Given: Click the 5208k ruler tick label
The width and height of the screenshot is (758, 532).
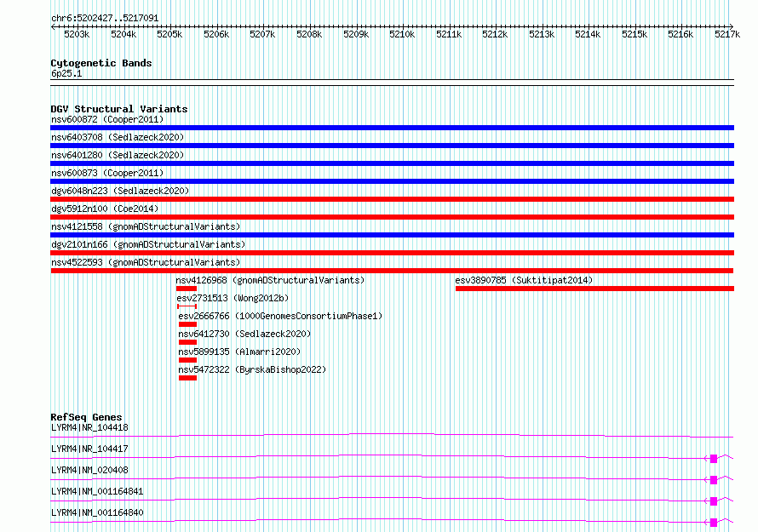Looking at the screenshot, I should click(x=309, y=34).
